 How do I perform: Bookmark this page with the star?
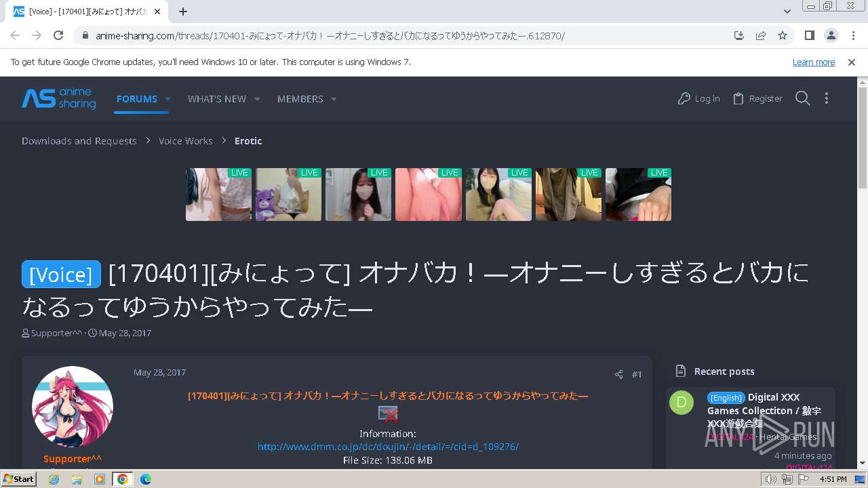point(783,35)
